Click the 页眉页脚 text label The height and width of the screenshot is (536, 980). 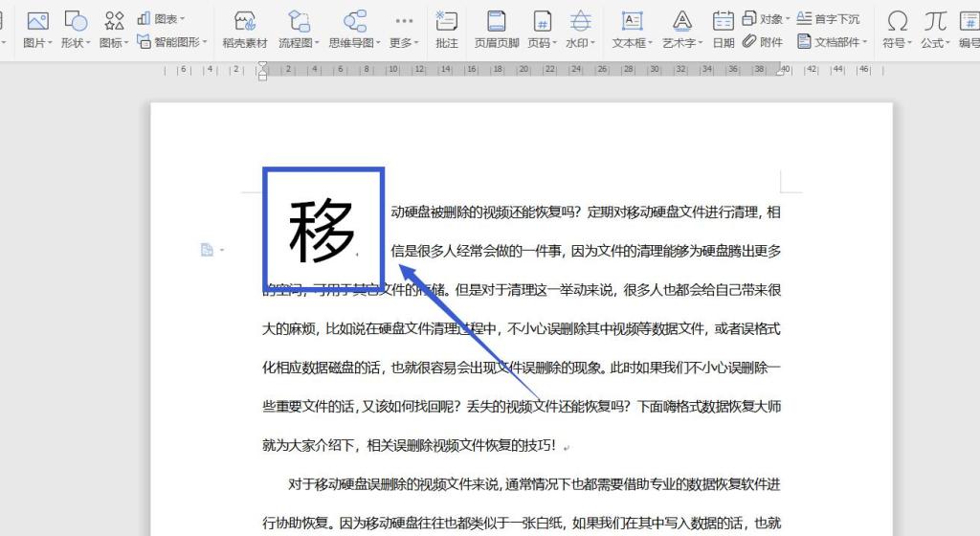click(497, 43)
